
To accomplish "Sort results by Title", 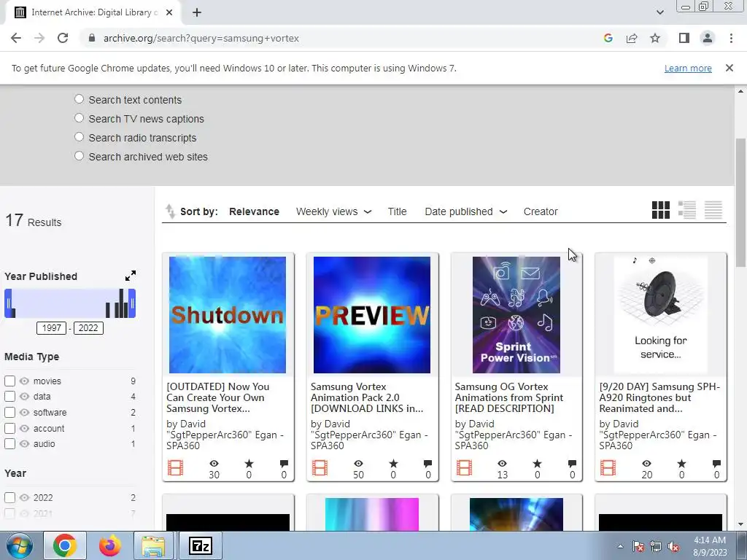I will coord(397,211).
